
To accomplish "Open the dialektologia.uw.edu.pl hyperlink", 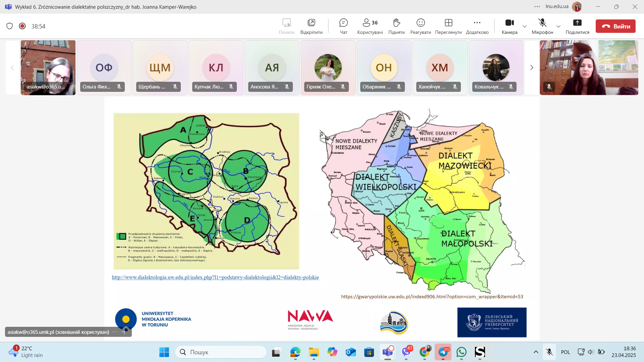I will pos(215,277).
